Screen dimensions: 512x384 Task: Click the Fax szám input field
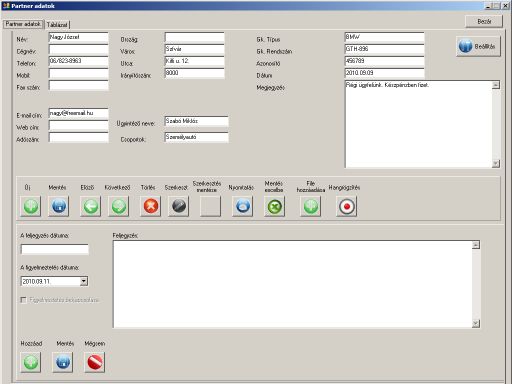pyautogui.click(x=79, y=85)
